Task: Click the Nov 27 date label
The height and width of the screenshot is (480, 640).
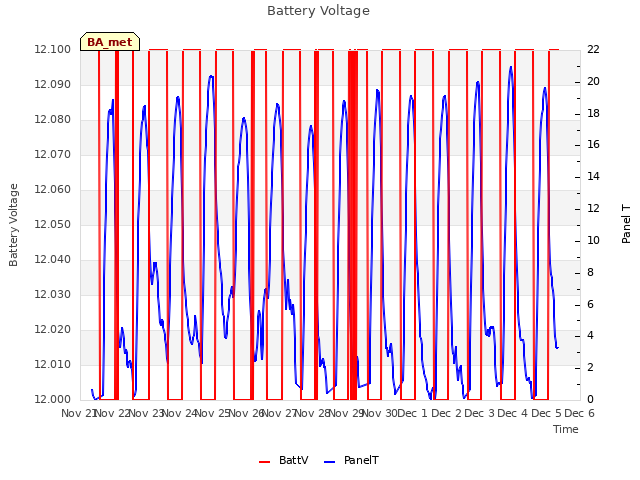Action: (x=279, y=413)
